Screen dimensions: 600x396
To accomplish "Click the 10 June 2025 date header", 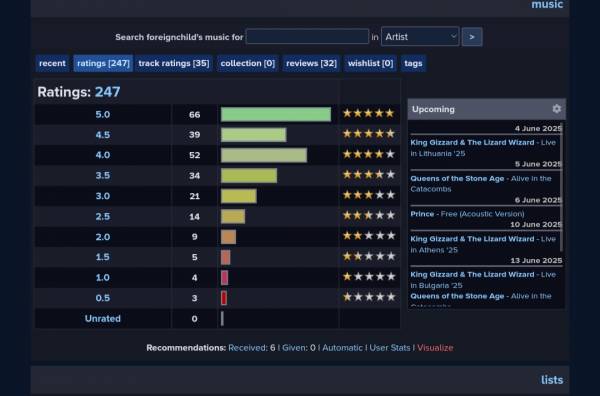I will [x=536, y=225].
